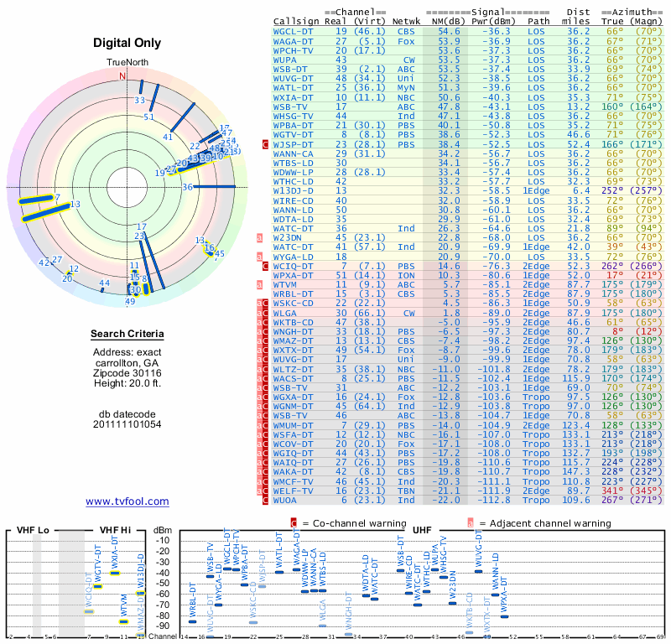Click the WGNM-DT callsign
The height and width of the screenshot is (644, 671).
[293, 406]
